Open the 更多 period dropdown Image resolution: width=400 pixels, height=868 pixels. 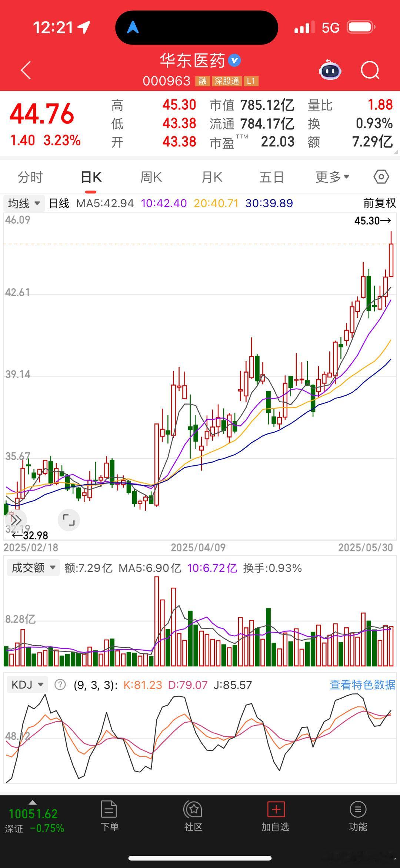[333, 177]
